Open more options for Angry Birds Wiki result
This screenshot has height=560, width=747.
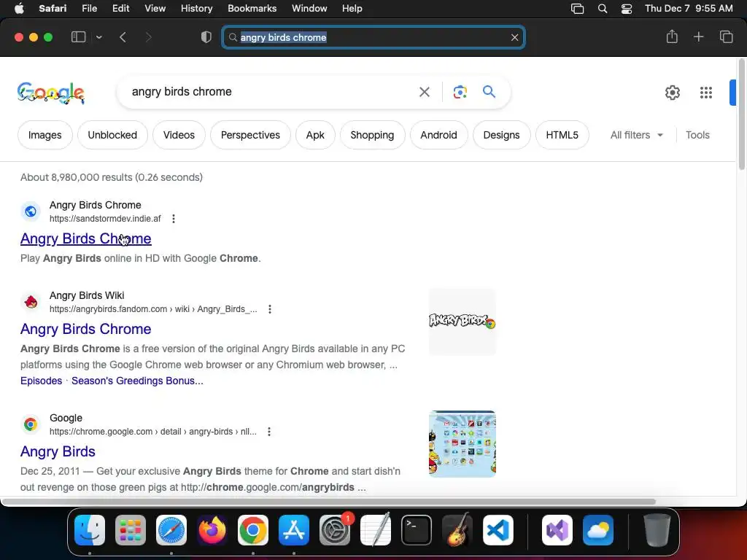[270, 309]
